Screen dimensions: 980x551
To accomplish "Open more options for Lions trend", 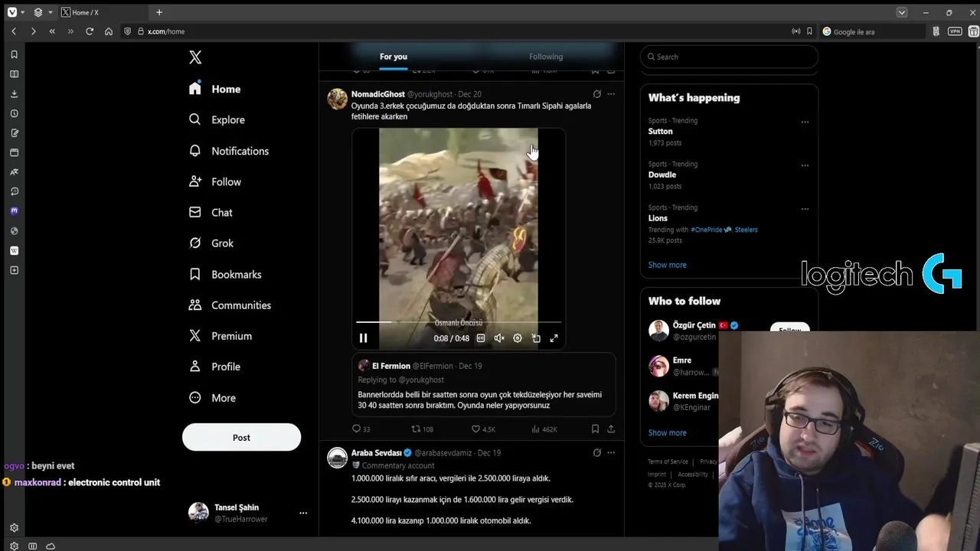I will coord(805,209).
